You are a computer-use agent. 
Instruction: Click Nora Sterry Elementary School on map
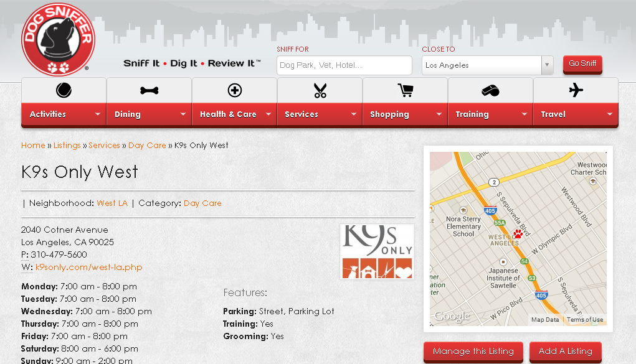(x=463, y=226)
